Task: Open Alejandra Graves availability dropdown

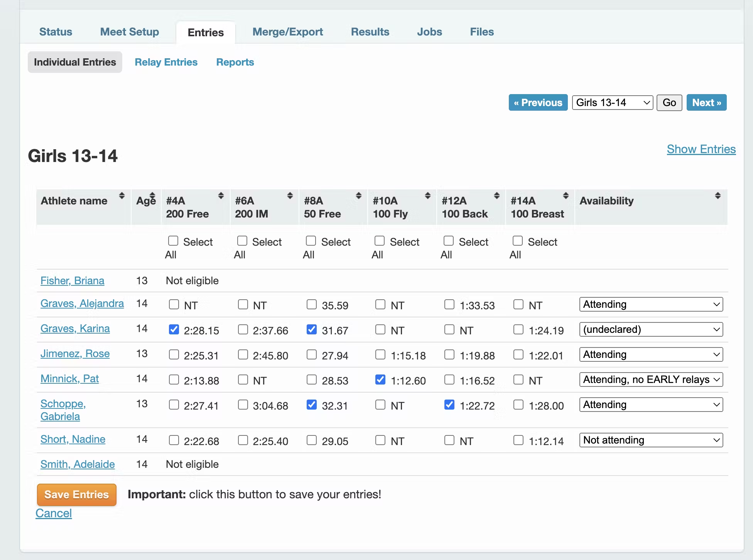Action: click(651, 304)
